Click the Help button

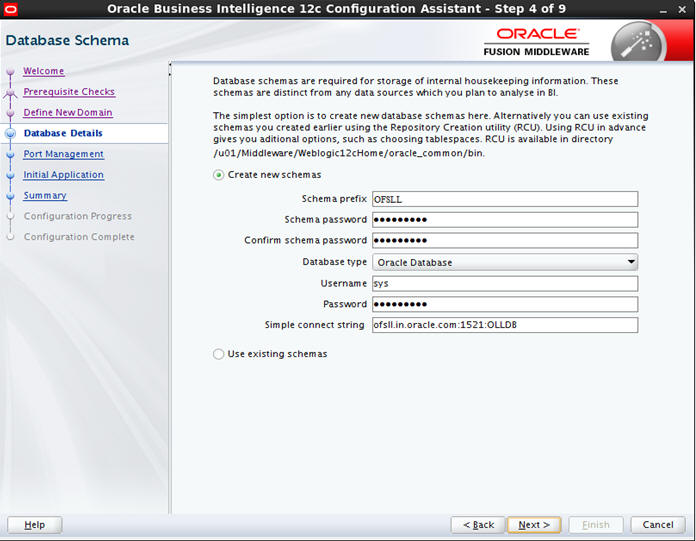pos(35,525)
